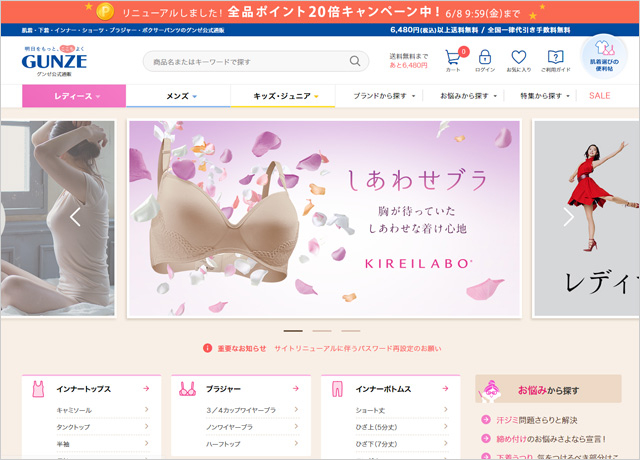This screenshot has height=460, width=640.
Task: Click chevron in the ショート丈 row
Action: pyautogui.click(x=445, y=409)
